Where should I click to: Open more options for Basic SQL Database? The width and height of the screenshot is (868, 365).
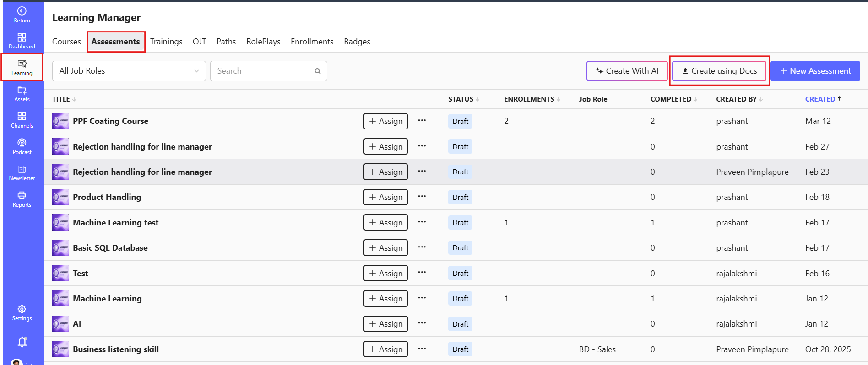(x=422, y=247)
